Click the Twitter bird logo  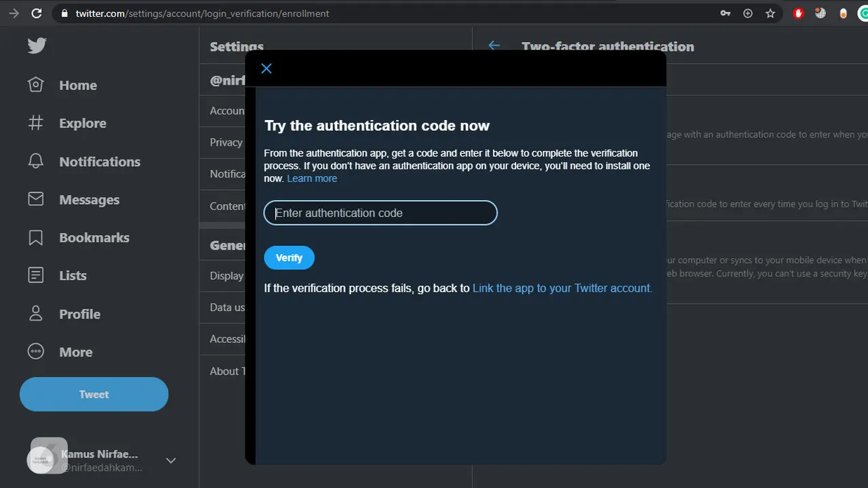37,45
